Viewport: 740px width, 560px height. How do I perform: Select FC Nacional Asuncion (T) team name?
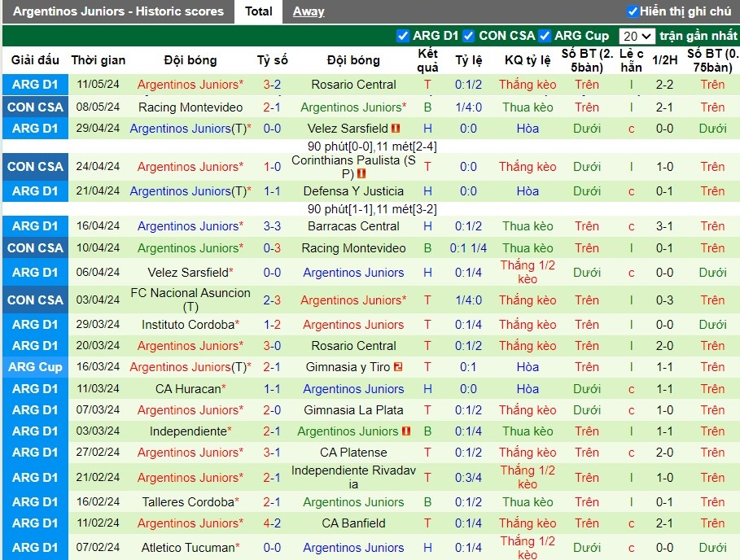[190, 300]
